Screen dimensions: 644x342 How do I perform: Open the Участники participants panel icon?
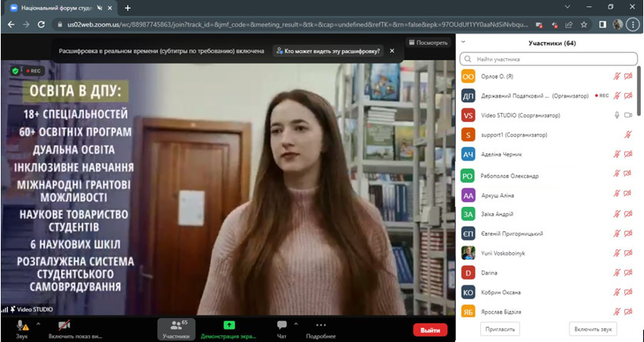(176, 325)
